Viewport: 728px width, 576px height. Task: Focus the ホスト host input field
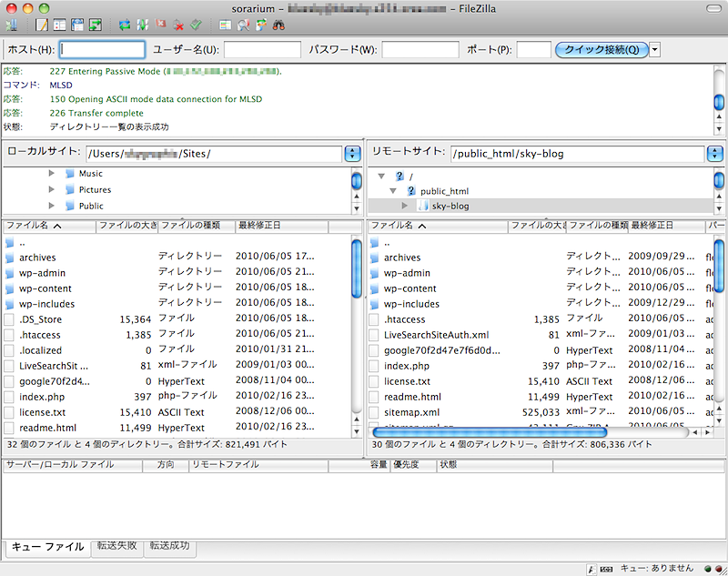pyautogui.click(x=102, y=50)
